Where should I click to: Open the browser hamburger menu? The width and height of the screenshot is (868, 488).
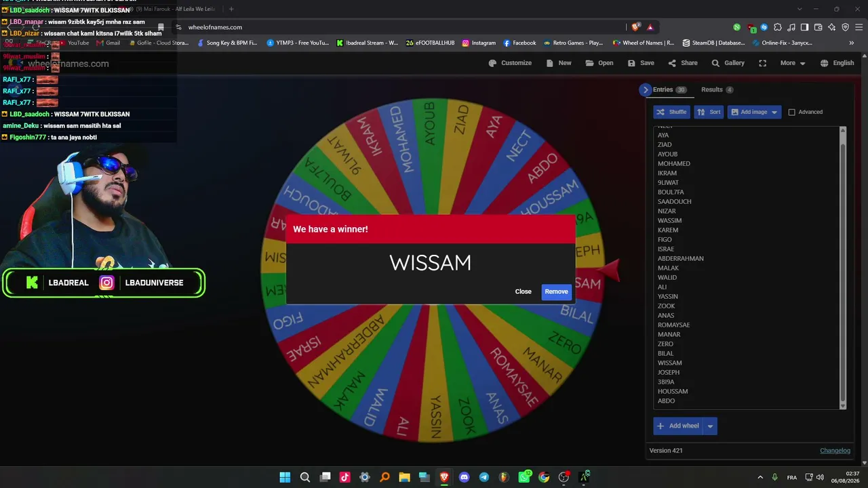pyautogui.click(x=859, y=27)
